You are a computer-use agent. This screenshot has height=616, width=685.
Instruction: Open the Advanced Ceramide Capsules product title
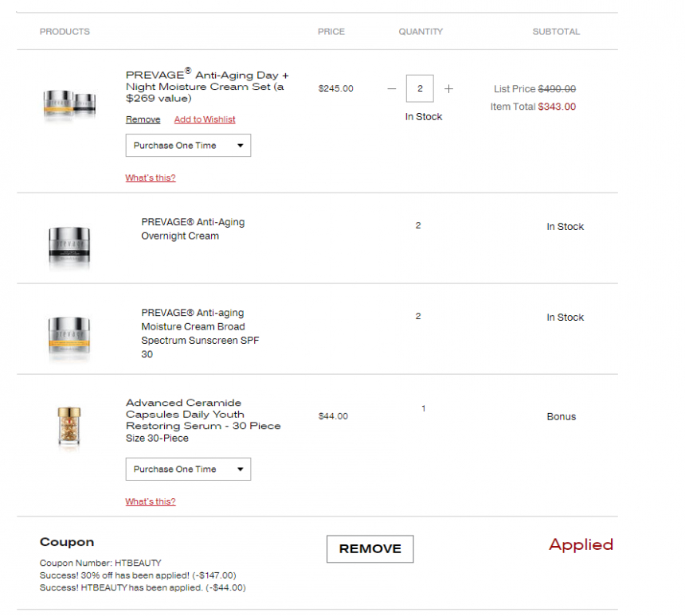click(x=203, y=415)
